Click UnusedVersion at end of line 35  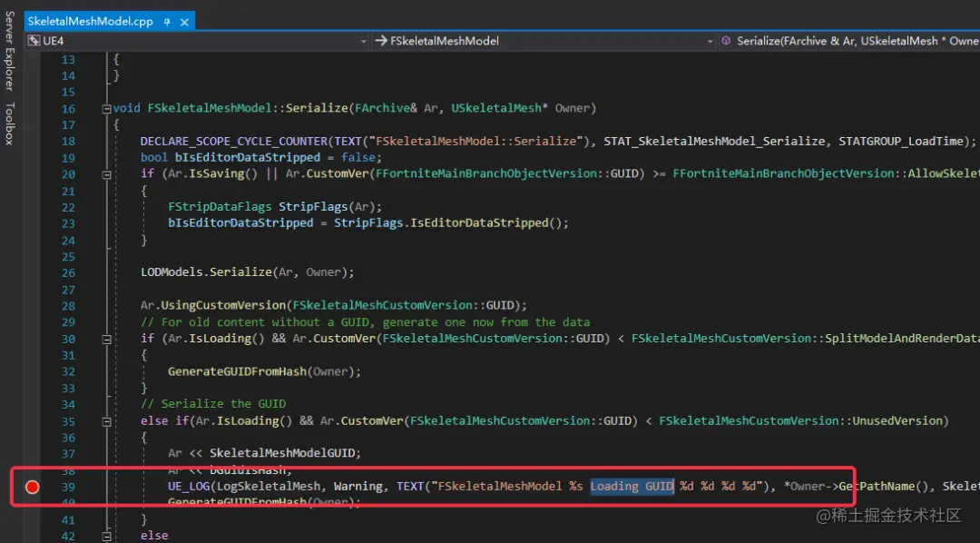click(899, 421)
